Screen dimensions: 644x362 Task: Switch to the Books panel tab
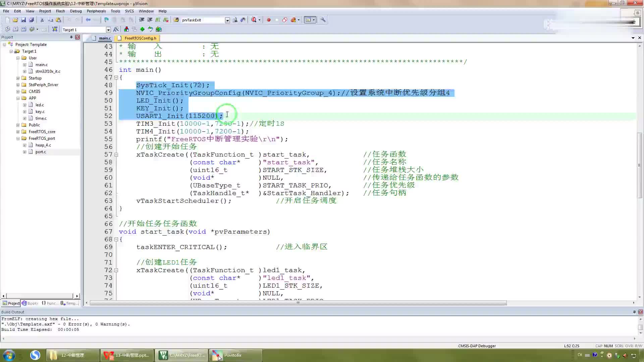pos(30,303)
